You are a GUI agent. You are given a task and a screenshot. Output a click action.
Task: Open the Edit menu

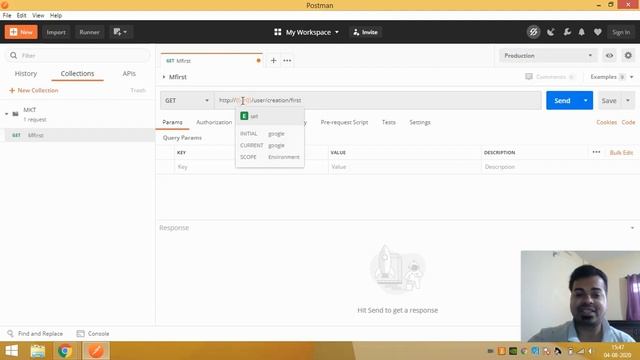click(21, 16)
